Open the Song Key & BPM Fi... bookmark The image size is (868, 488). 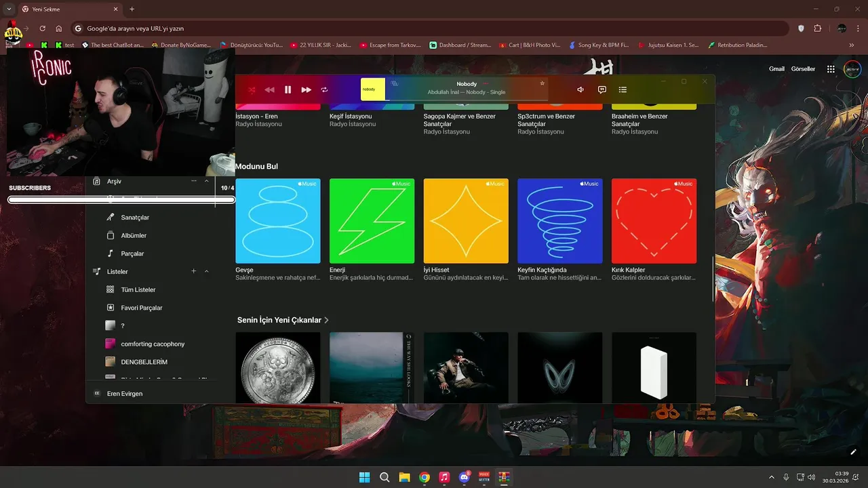pyautogui.click(x=599, y=45)
